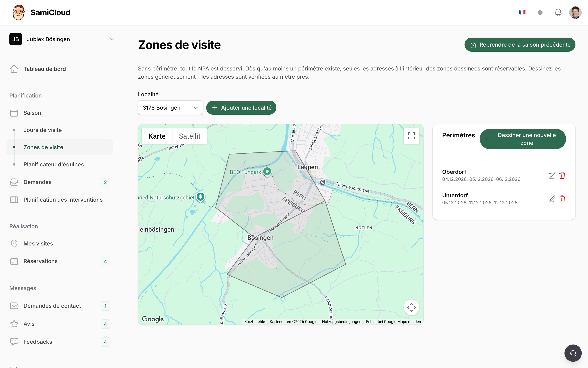Click Dessiner une nouvelle zone
This screenshot has width=588, height=368.
(x=523, y=139)
